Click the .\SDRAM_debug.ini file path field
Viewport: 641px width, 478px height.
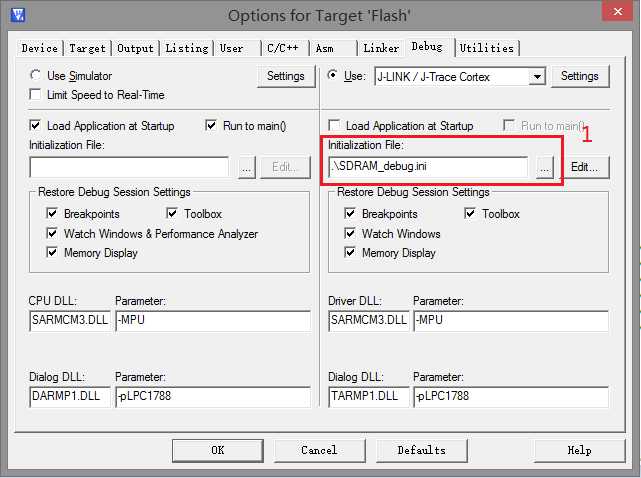point(428,167)
